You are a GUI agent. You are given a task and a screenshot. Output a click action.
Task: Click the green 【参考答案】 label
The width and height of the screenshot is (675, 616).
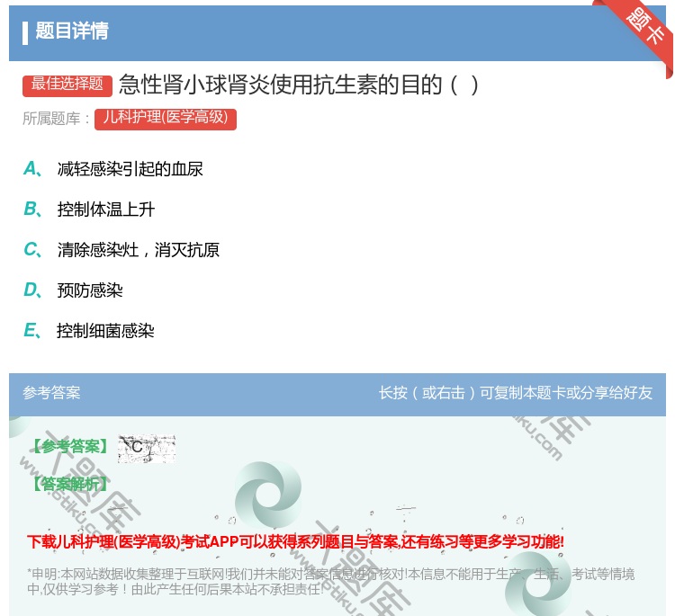coord(70,447)
